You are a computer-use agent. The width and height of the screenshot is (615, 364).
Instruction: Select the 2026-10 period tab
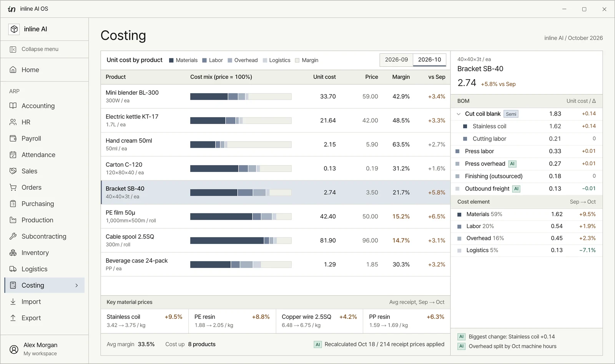(429, 60)
